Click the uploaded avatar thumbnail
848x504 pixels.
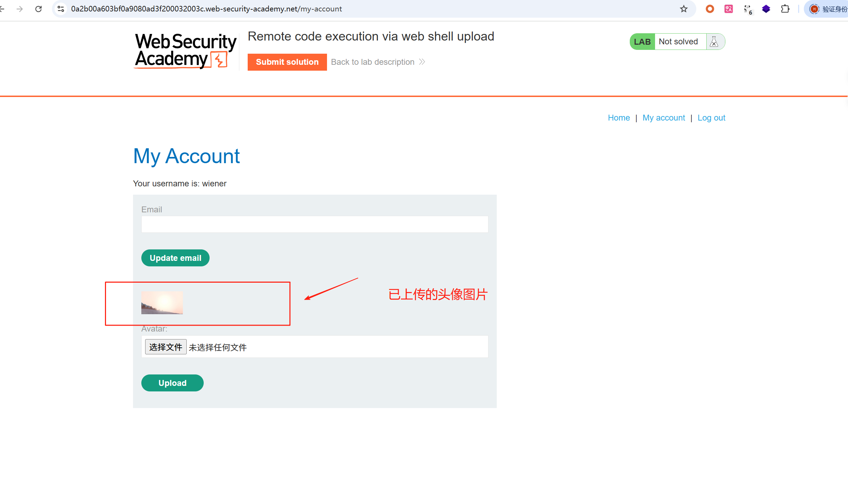pyautogui.click(x=162, y=303)
